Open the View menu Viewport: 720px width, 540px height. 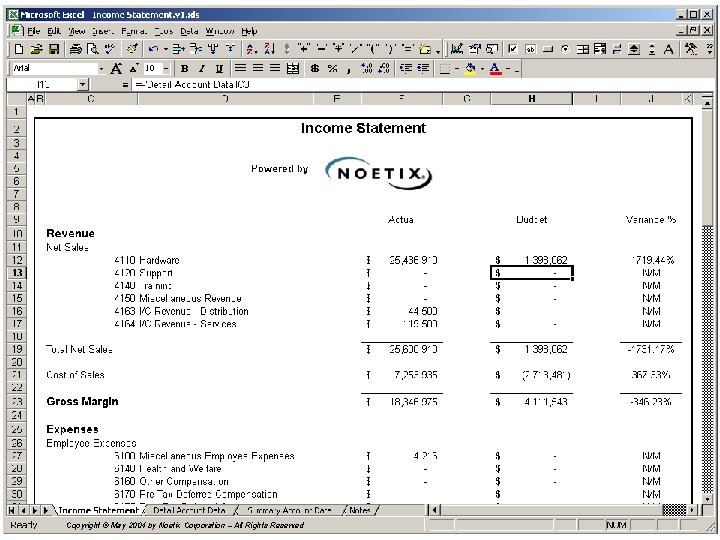point(77,31)
